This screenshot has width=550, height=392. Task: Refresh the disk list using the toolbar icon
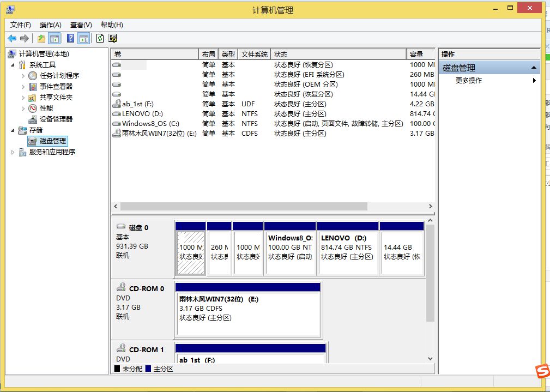[x=100, y=38]
